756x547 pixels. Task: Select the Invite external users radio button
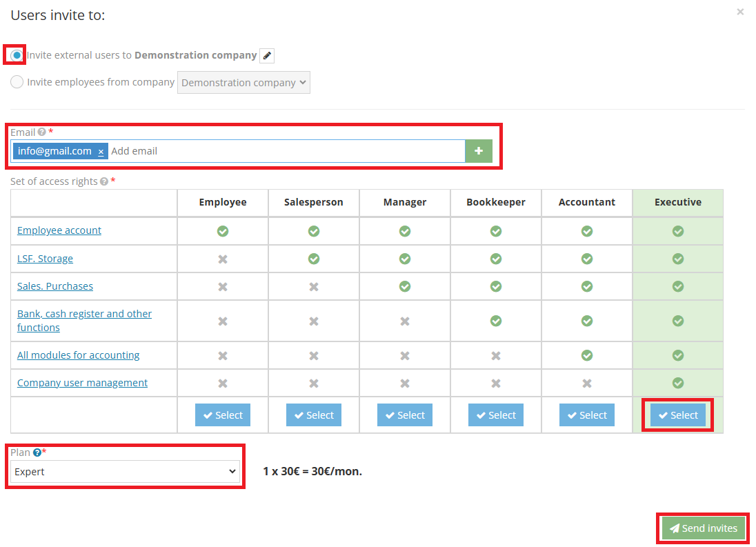click(x=15, y=54)
